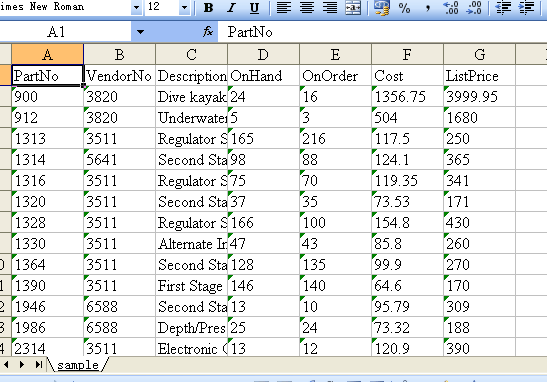Select PartNo cell 1946
This screenshot has width=547, height=382.
47,306
